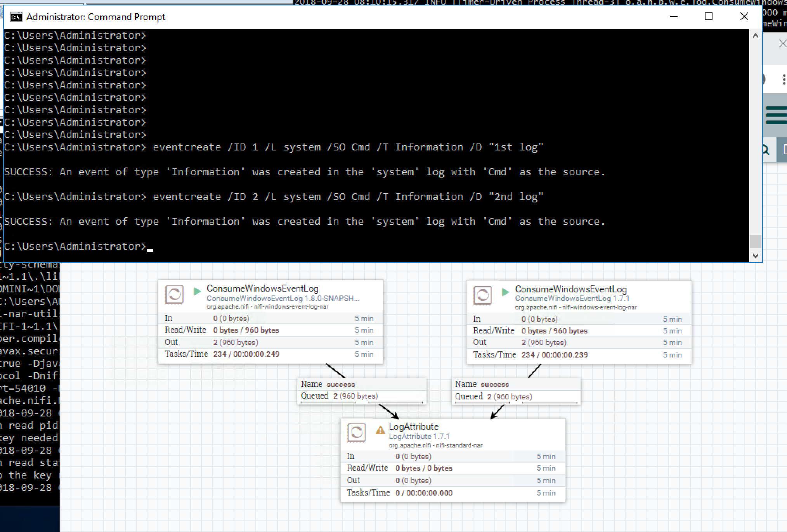Open browser three-dot menu

[784, 80]
